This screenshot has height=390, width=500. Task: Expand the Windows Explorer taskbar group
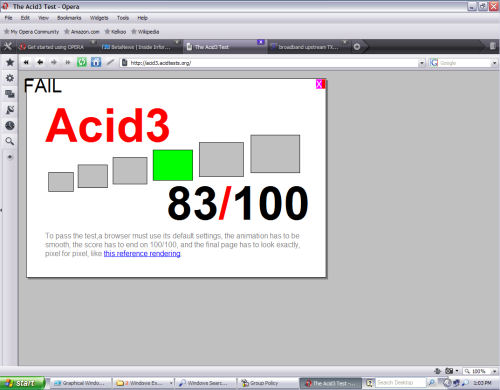[x=171, y=383]
